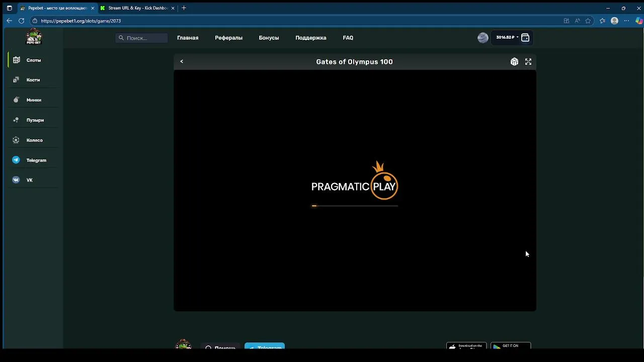Click the Get it on Google Play badge
Screen dimensions: 644x362
pyautogui.click(x=510, y=346)
